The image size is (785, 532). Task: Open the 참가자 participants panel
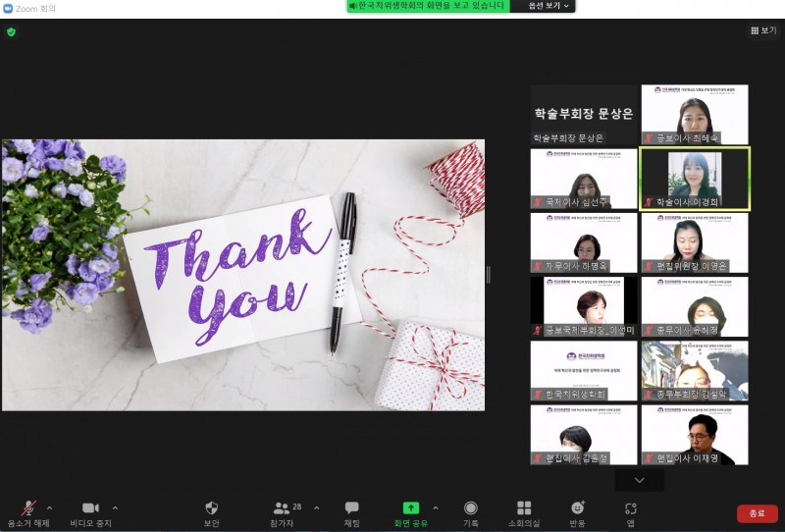click(283, 508)
